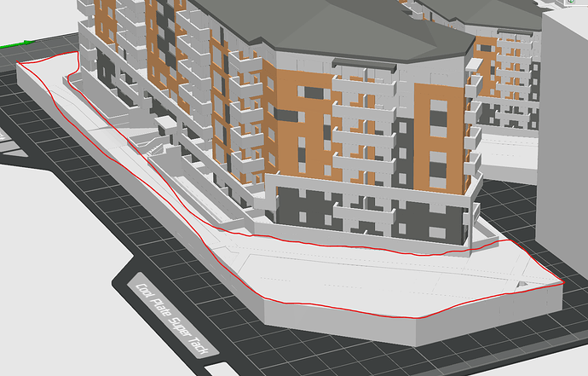Click the top-floor balcony on the front facade
The image size is (588, 376).
coord(364,85)
